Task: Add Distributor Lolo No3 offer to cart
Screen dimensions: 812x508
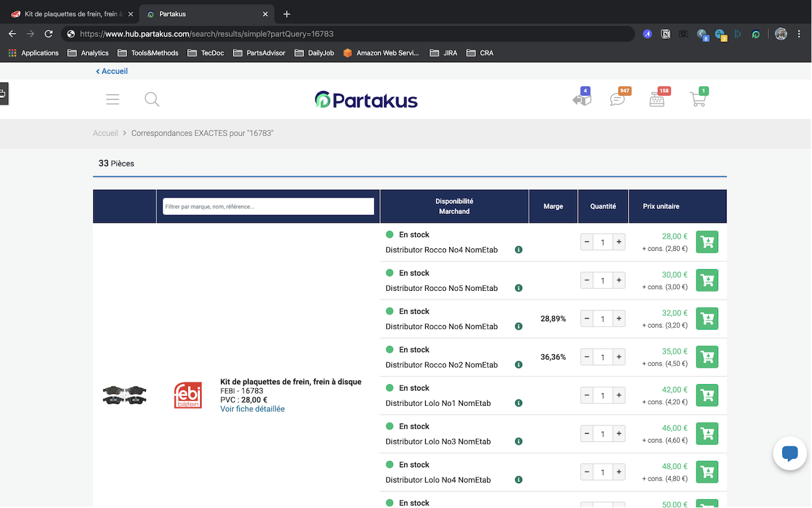Action: (x=707, y=434)
